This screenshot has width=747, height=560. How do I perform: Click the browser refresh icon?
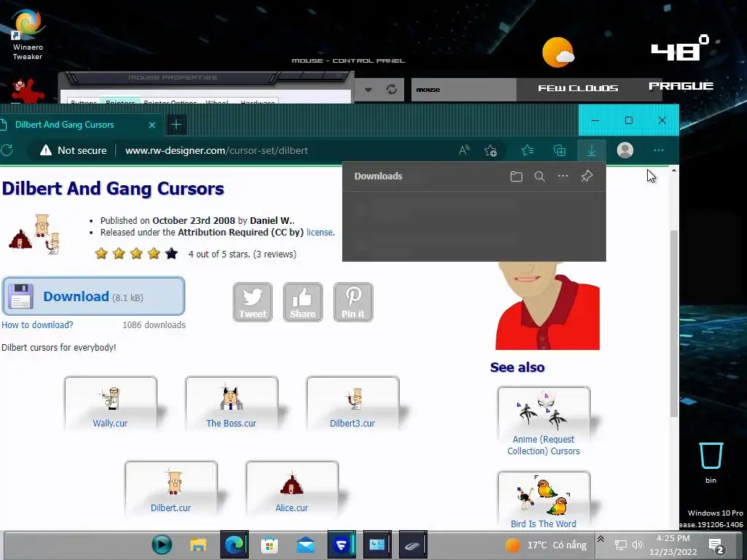click(x=7, y=150)
